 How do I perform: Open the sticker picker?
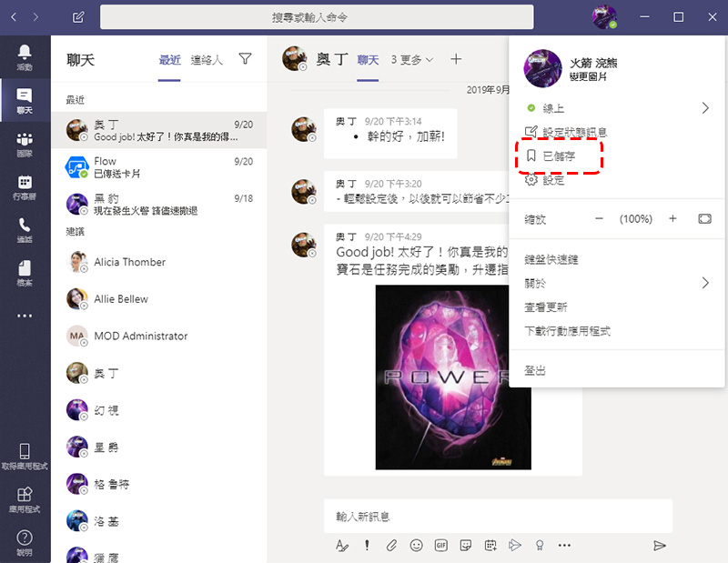[x=466, y=546]
